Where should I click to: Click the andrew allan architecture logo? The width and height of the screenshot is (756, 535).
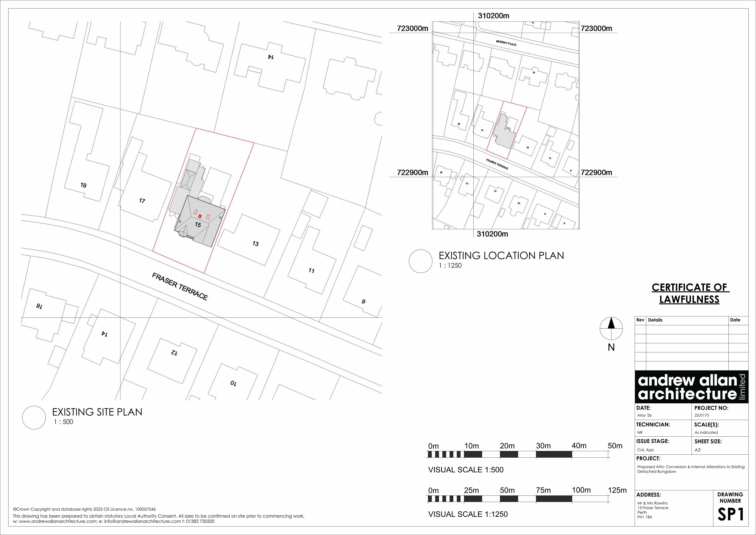point(691,387)
